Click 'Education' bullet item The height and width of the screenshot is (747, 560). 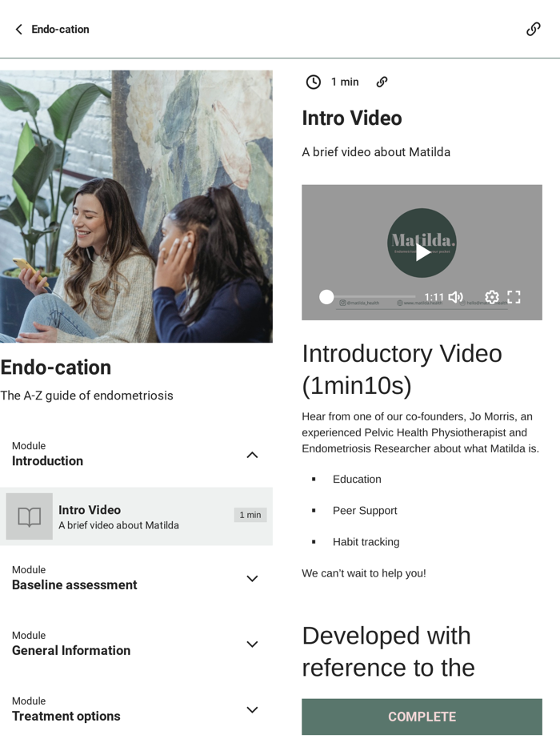(357, 480)
